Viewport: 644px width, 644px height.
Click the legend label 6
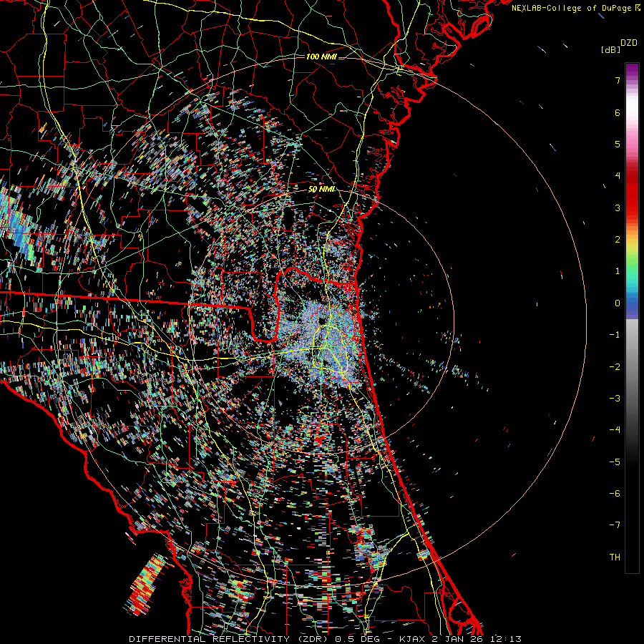pos(618,112)
